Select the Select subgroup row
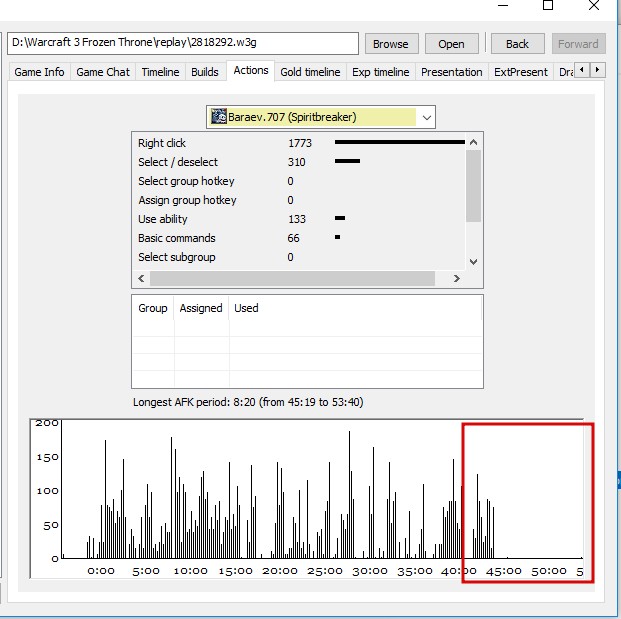 299,257
